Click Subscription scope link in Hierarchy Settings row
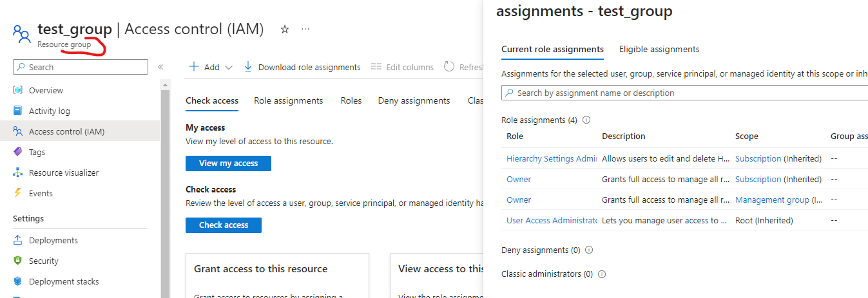Screen dimensions: 868x298 758,158
